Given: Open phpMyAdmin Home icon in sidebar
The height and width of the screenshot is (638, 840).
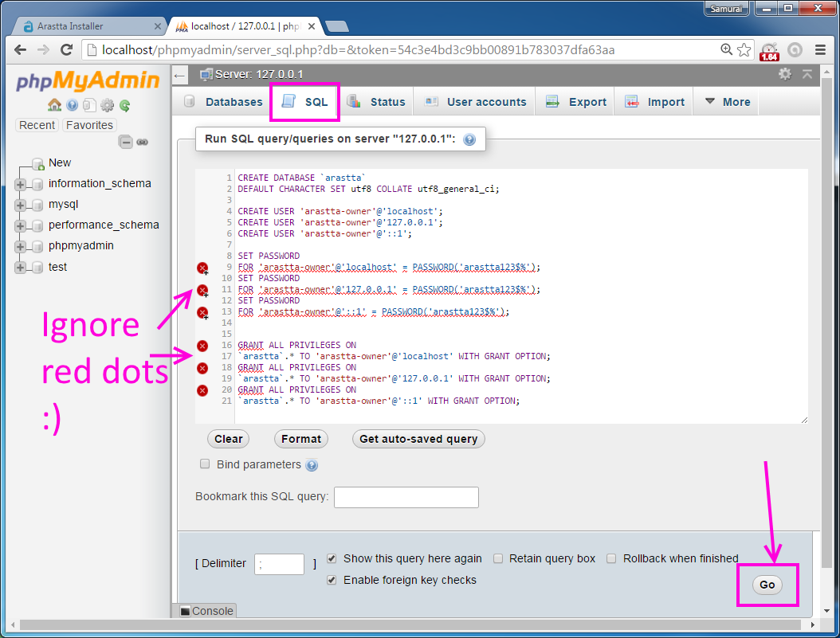Looking at the screenshot, I should tap(54, 105).
